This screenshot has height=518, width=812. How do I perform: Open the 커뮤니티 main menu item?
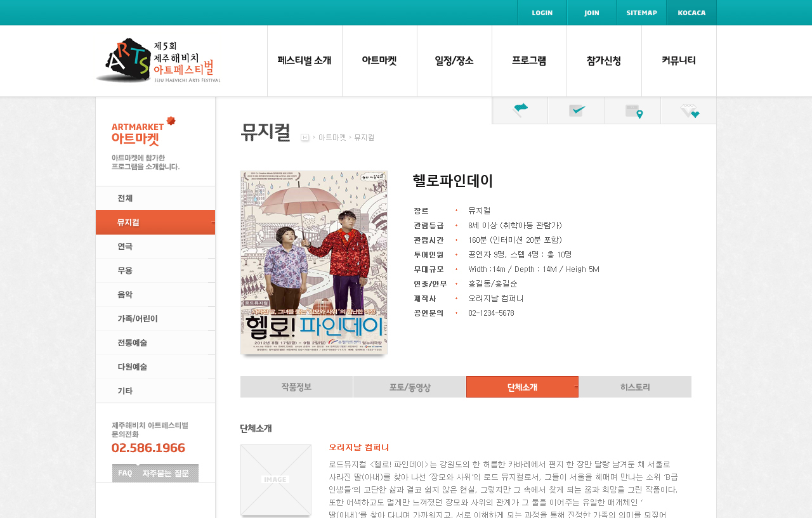coord(679,61)
